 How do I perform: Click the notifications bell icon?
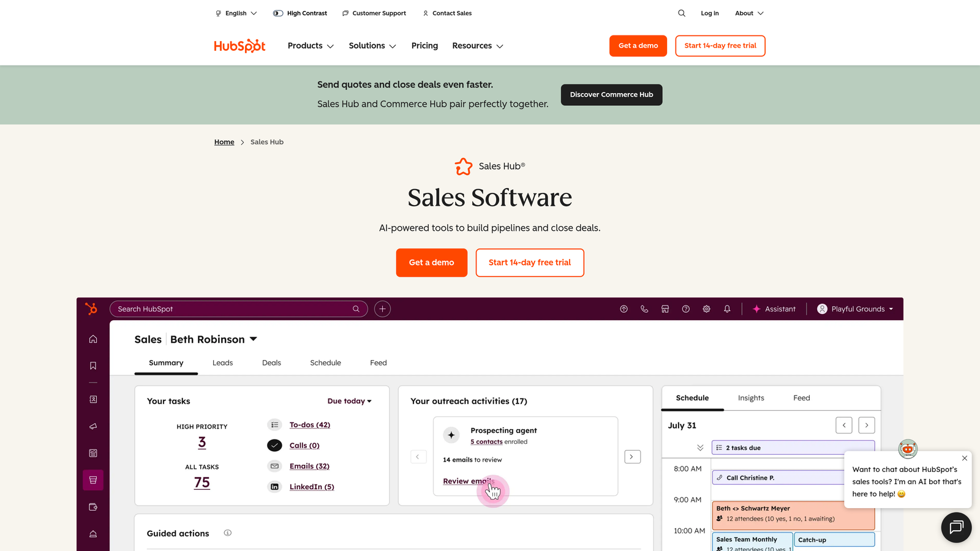tap(727, 309)
